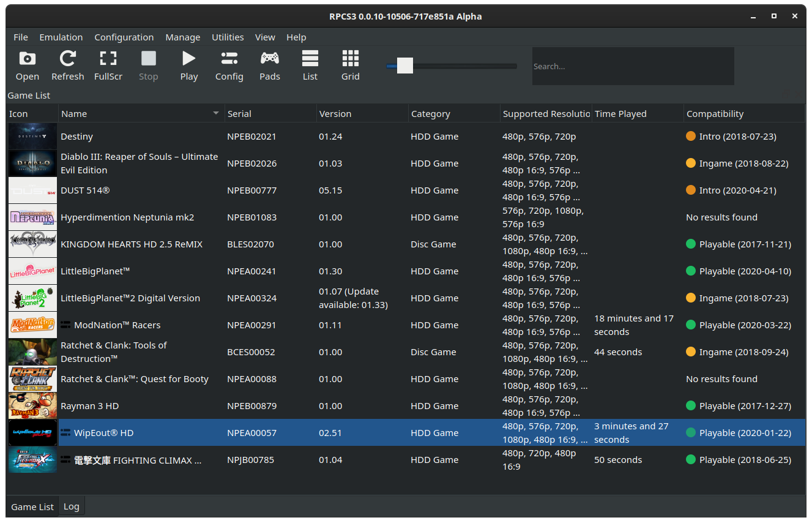Select KINGDOM HEARTS HD 2.5 ReMIX name
This screenshot has width=812, height=523.
[132, 244]
